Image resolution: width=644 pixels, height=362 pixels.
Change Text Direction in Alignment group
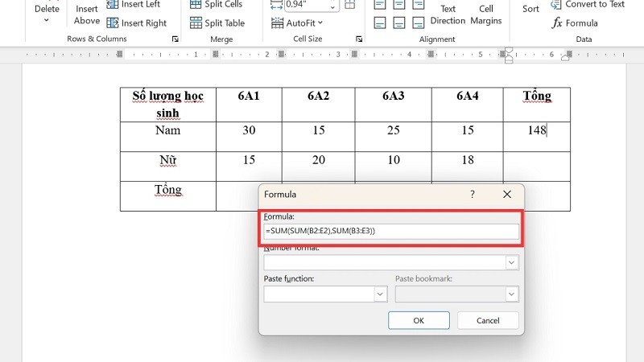448,14
